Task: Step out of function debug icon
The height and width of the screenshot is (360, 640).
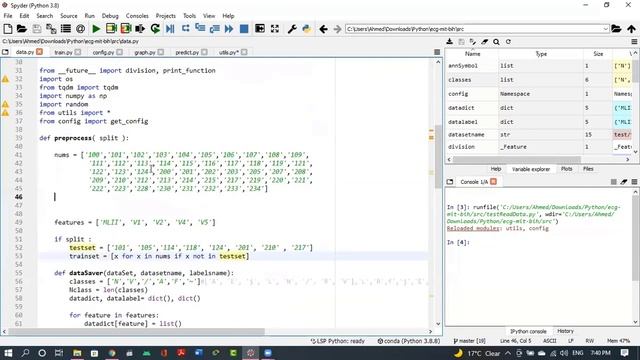Action: [x=214, y=29]
